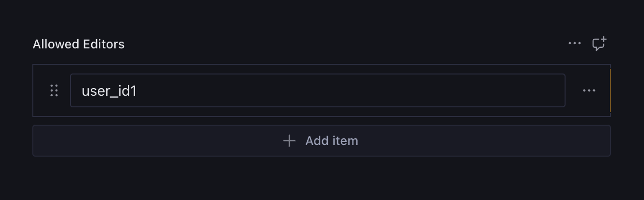This screenshot has height=200, width=644.
Task: Click the drag handle beside user_id1
Action: pyautogui.click(x=54, y=90)
